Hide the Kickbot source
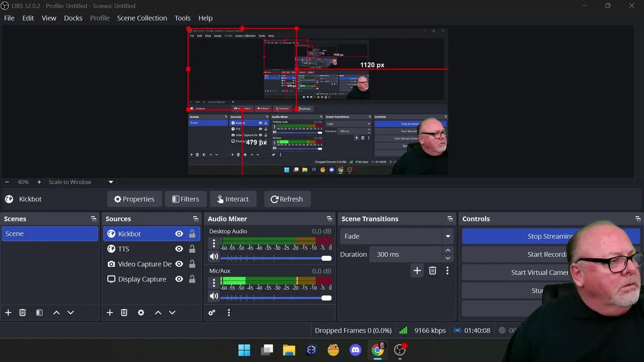This screenshot has width=644, height=362. [179, 234]
